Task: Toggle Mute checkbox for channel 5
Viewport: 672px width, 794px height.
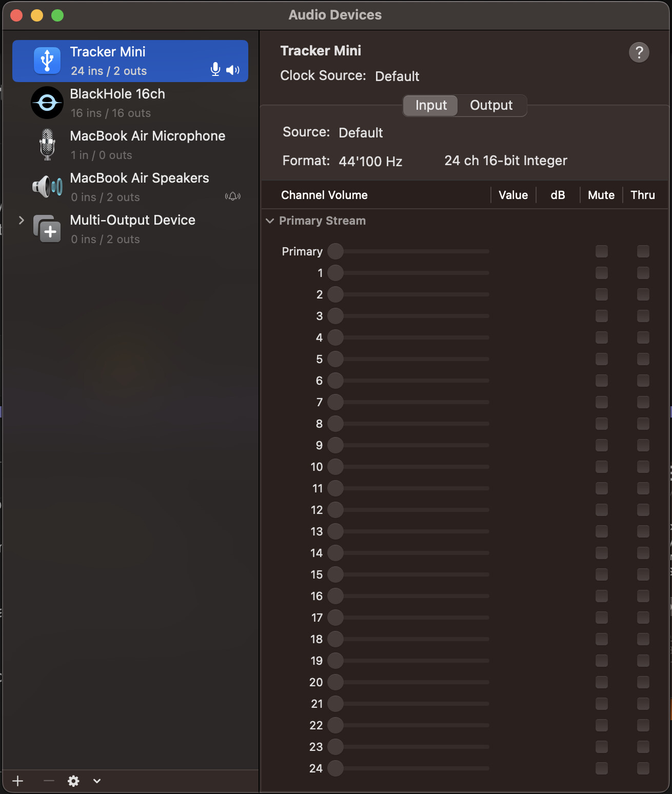Action: [x=602, y=359]
